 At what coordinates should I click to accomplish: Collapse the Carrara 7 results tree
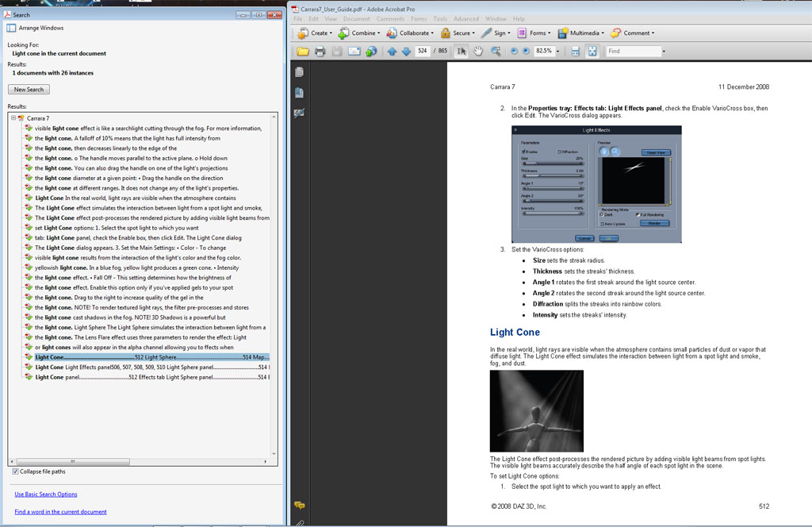click(13, 118)
